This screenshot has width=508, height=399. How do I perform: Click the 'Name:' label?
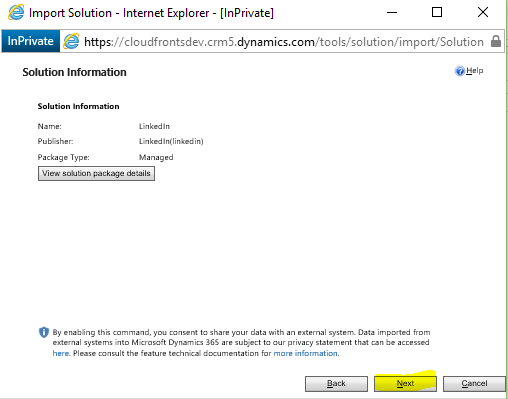[50, 126]
